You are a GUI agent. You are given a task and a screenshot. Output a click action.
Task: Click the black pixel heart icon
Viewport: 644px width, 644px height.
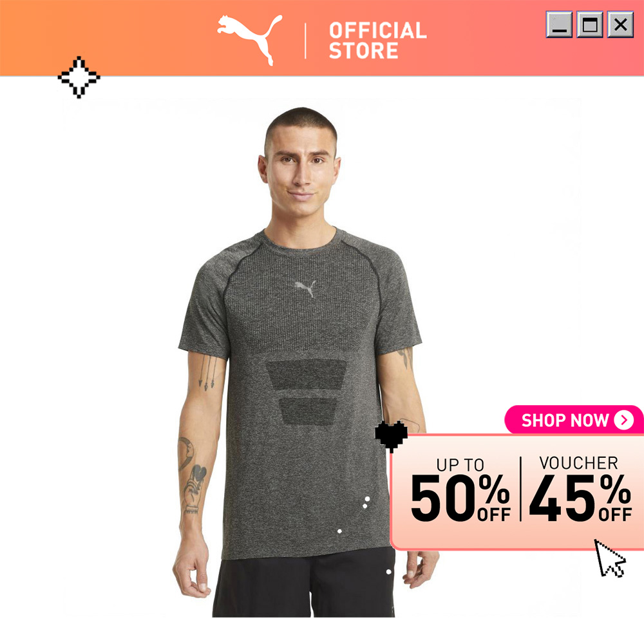[x=391, y=436]
